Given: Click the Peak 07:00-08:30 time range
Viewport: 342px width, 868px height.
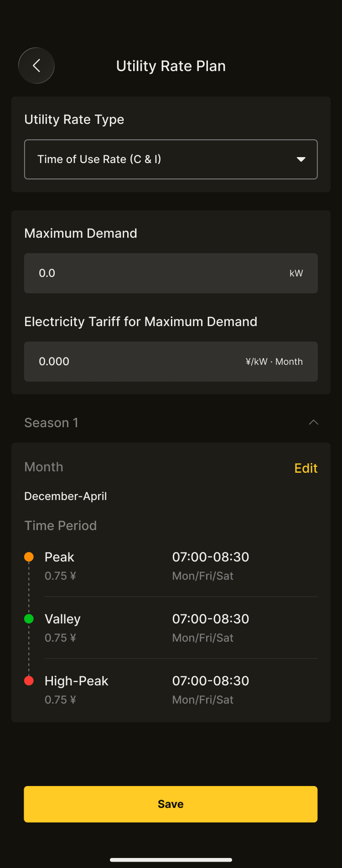Looking at the screenshot, I should (x=211, y=557).
